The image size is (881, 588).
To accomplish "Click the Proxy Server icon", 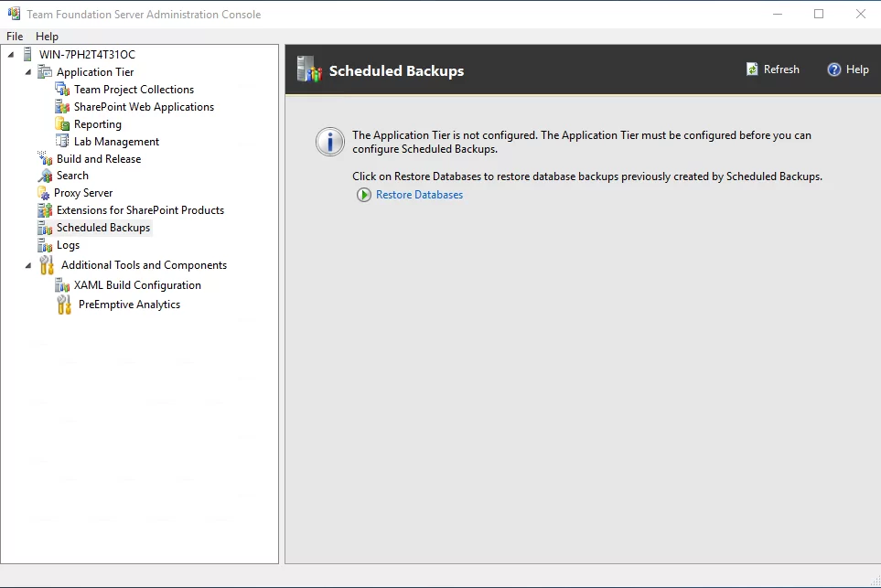I will [44, 193].
